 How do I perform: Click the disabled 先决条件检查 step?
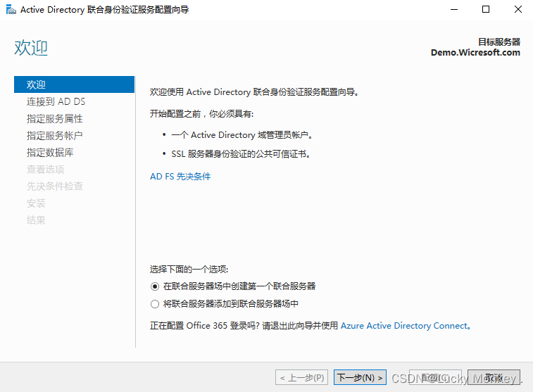(54, 186)
